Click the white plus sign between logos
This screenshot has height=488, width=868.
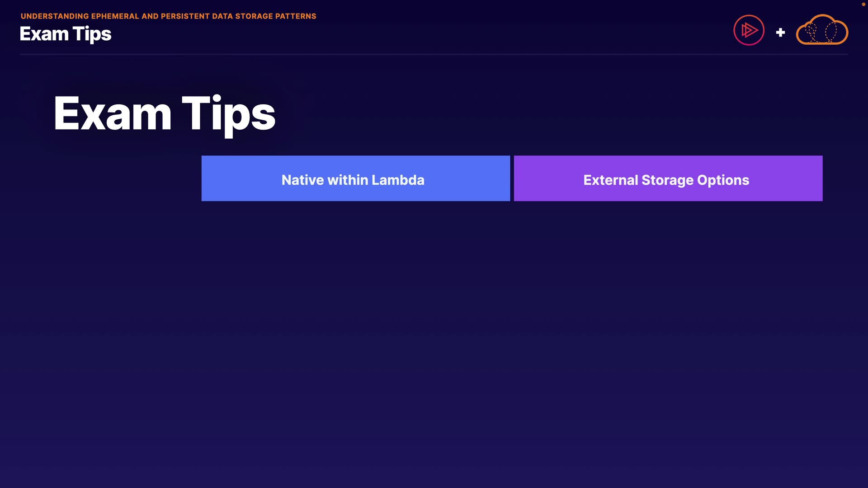coord(780,33)
